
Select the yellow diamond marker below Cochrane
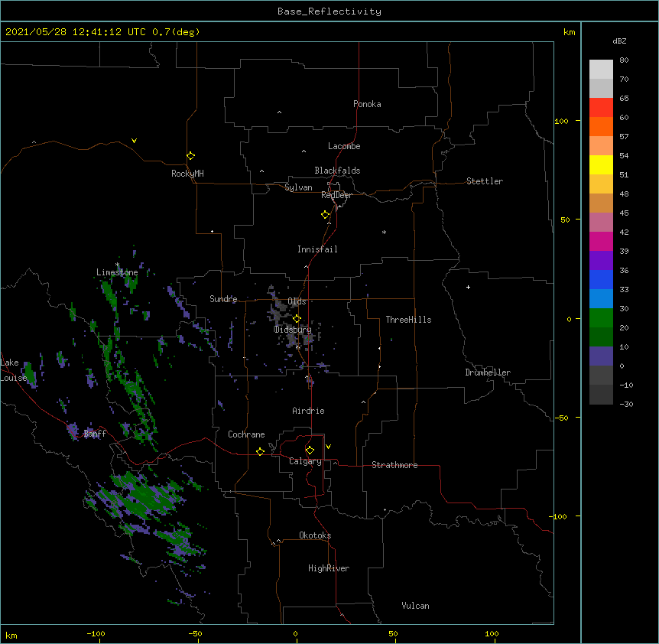(260, 451)
